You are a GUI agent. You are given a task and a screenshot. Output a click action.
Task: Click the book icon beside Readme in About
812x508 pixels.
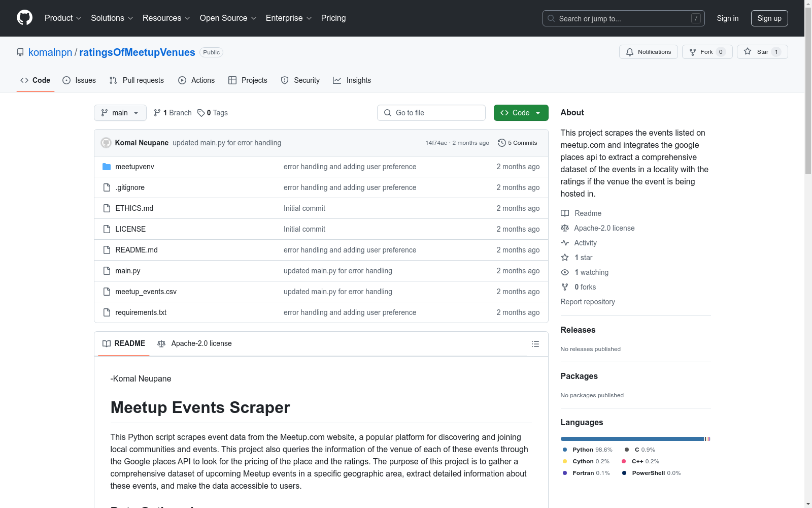click(x=565, y=213)
